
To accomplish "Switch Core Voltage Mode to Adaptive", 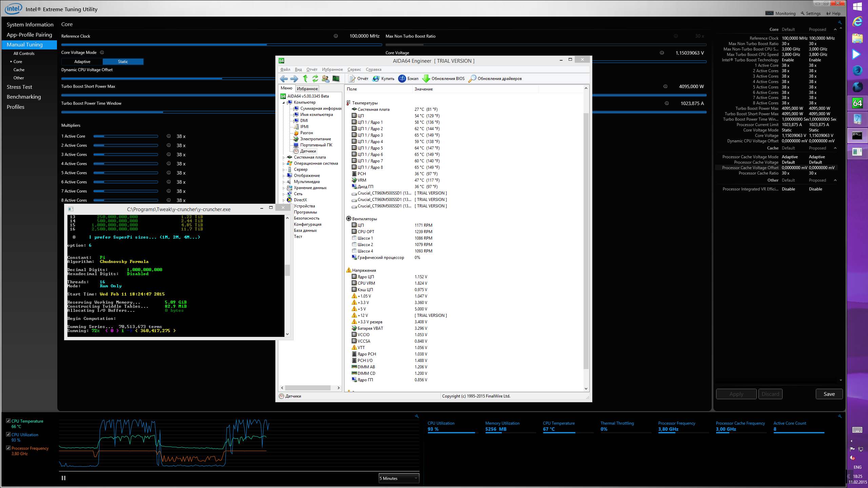I will click(x=82, y=62).
